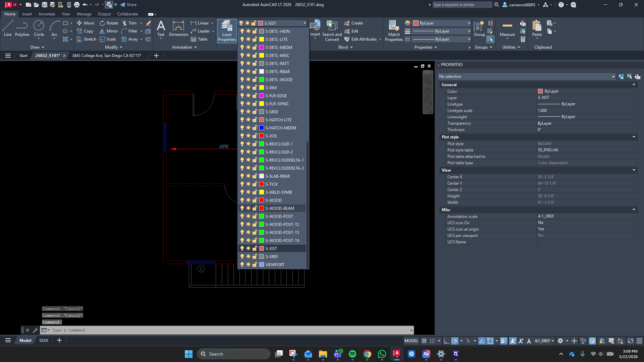The image size is (644, 362).
Task: Toggle freeze sun icon for S-DIM layer
Action: point(248,87)
